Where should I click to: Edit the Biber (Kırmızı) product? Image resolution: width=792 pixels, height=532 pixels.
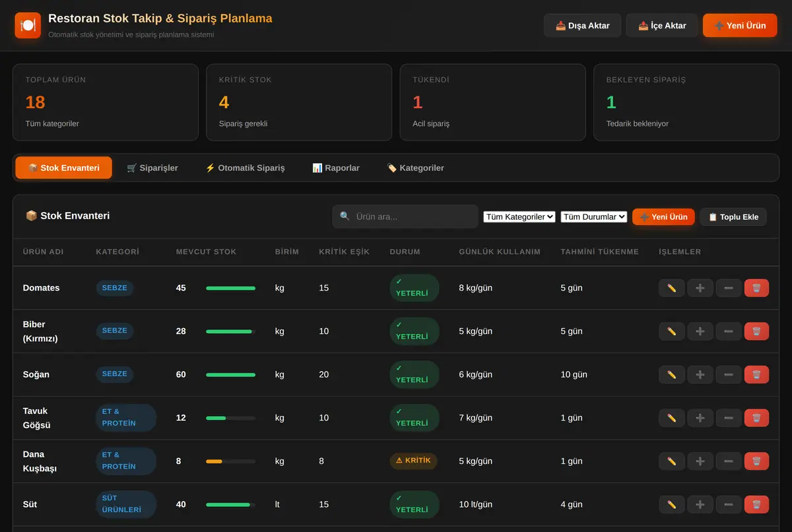(x=672, y=331)
